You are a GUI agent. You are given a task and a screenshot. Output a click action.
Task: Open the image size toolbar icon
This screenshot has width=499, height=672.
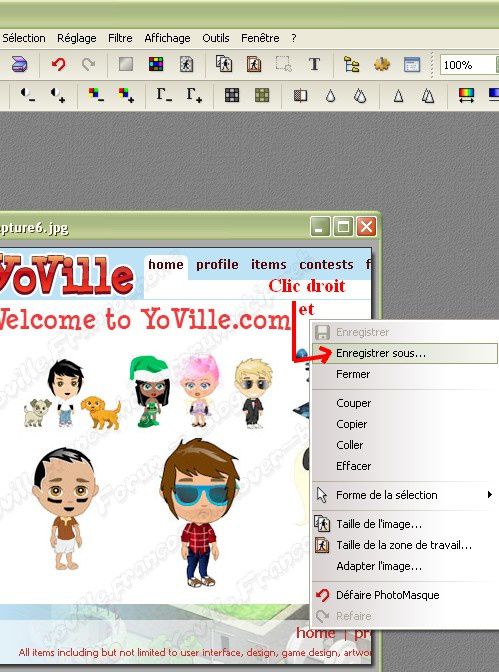(x=224, y=64)
